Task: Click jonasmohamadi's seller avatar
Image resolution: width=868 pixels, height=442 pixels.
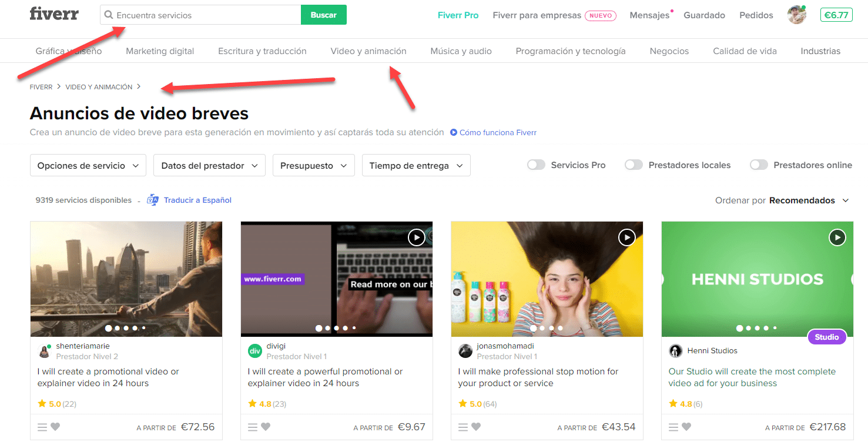Action: (x=465, y=351)
